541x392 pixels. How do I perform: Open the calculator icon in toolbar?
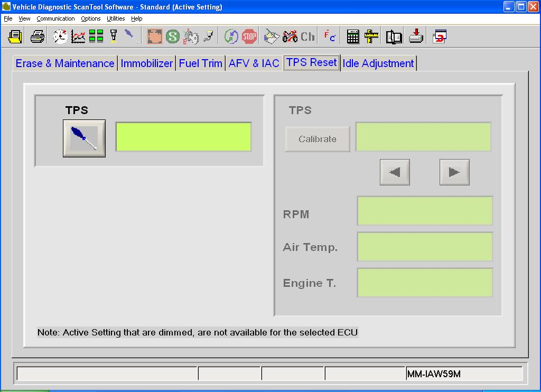pos(353,36)
